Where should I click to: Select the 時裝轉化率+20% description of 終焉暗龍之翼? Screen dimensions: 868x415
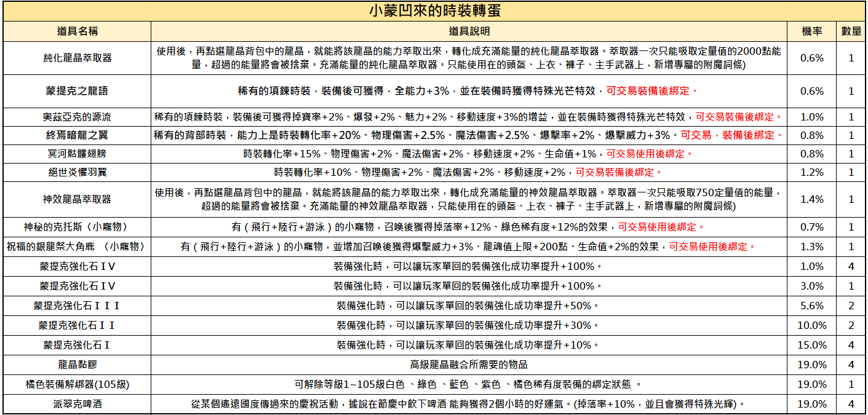pyautogui.click(x=469, y=135)
